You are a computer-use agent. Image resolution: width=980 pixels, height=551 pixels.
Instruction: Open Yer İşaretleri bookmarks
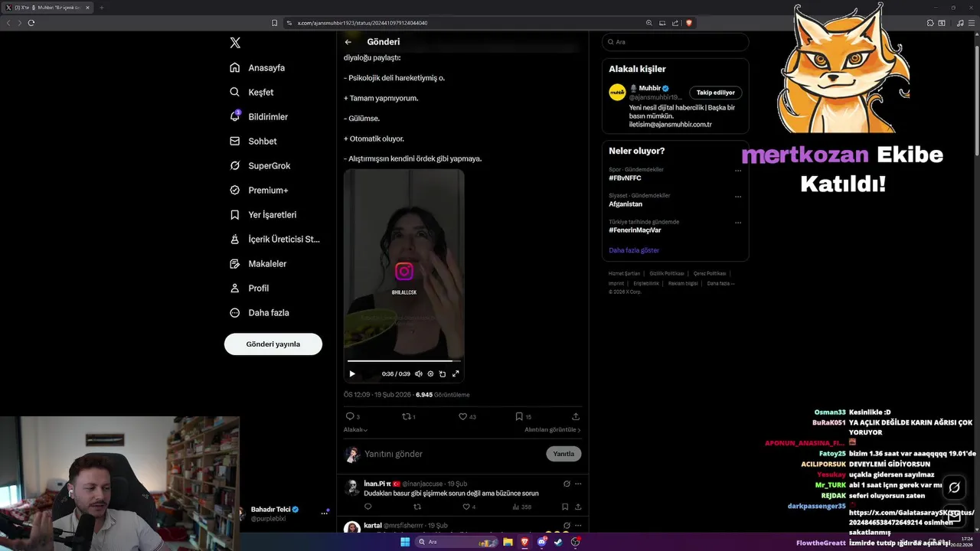(x=263, y=214)
